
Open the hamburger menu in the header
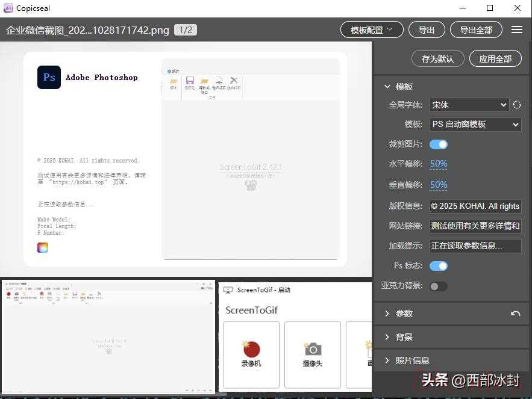[516, 29]
